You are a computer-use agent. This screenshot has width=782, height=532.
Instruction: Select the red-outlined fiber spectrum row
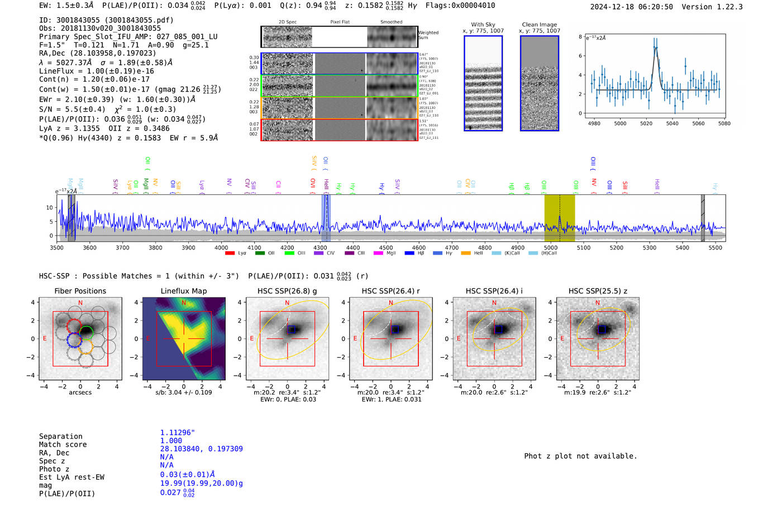pos(339,130)
